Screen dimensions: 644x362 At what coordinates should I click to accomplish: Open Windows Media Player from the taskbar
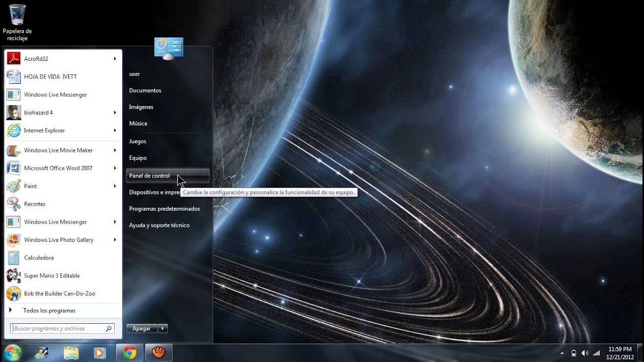coord(100,353)
